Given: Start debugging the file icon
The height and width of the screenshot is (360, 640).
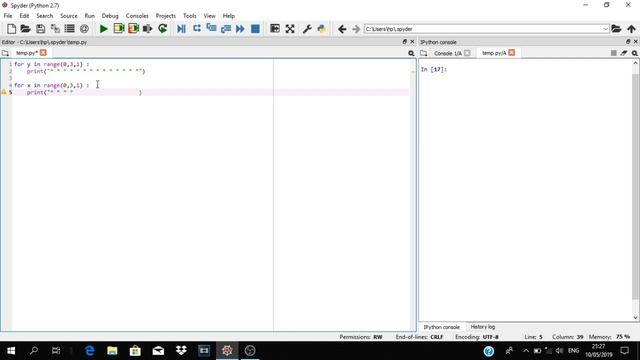Looking at the screenshot, I should (181, 29).
